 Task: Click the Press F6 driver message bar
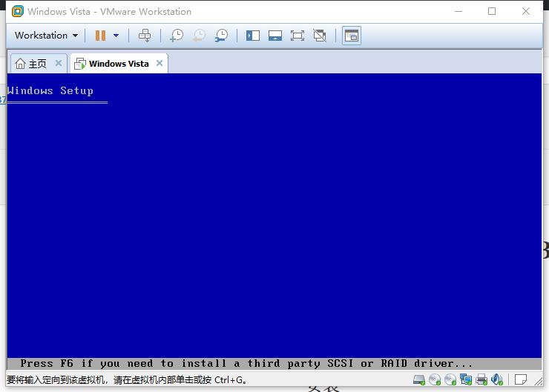pyautogui.click(x=274, y=364)
